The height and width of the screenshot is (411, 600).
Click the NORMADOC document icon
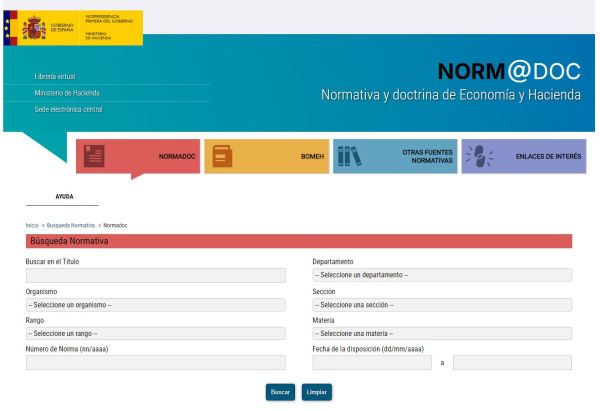[x=94, y=156]
